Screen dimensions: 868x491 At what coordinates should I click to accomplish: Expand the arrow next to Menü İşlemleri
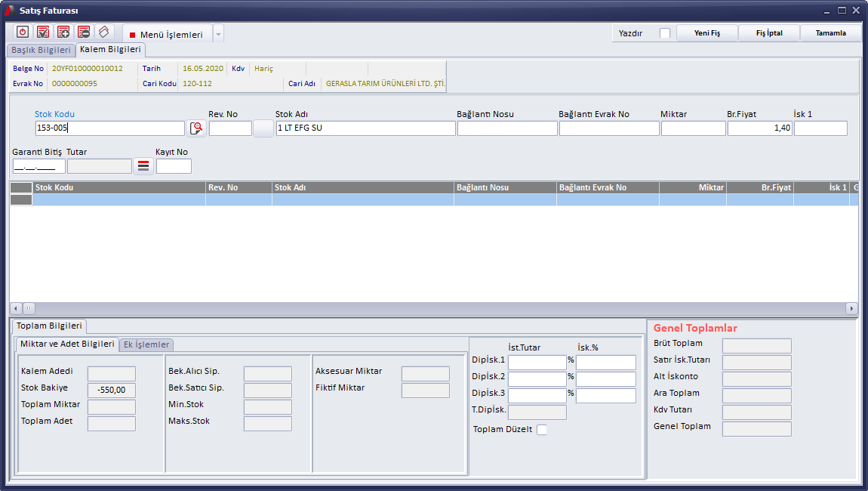coord(218,34)
